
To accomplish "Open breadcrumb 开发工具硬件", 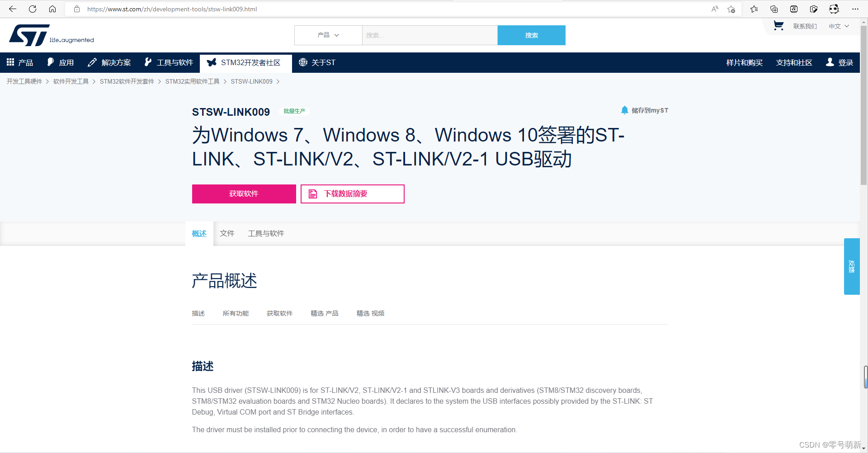I will [x=24, y=81].
